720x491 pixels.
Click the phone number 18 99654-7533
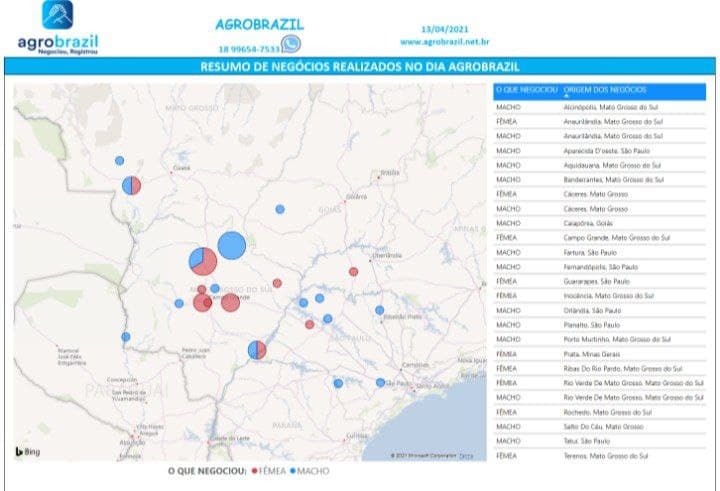click(x=249, y=49)
